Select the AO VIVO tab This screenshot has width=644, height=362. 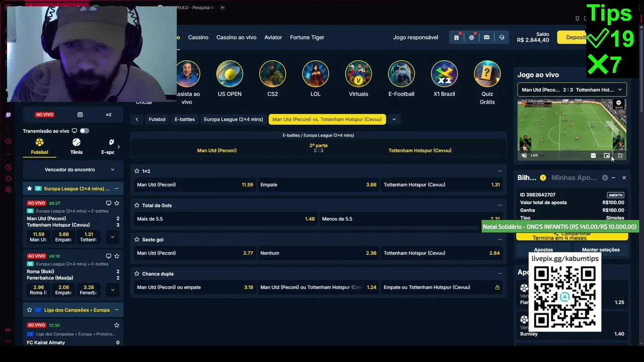click(x=44, y=115)
